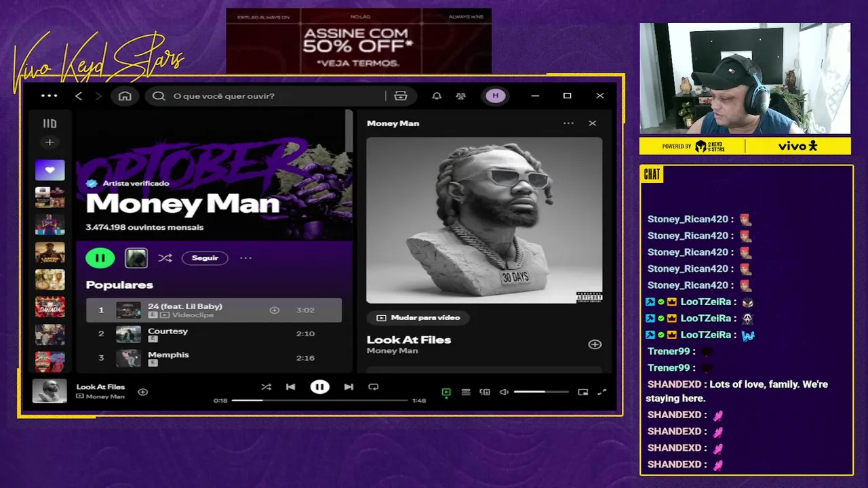Open 'Look At Files' title in side panel

click(x=409, y=340)
